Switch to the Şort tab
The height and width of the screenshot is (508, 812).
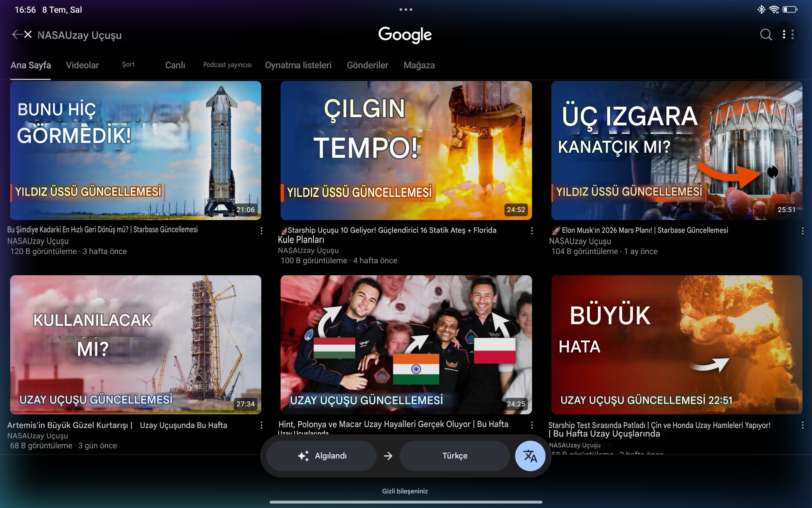pyautogui.click(x=128, y=64)
